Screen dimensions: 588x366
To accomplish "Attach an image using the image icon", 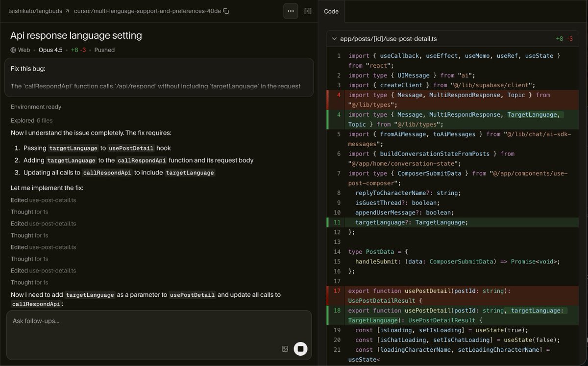I will (x=285, y=349).
